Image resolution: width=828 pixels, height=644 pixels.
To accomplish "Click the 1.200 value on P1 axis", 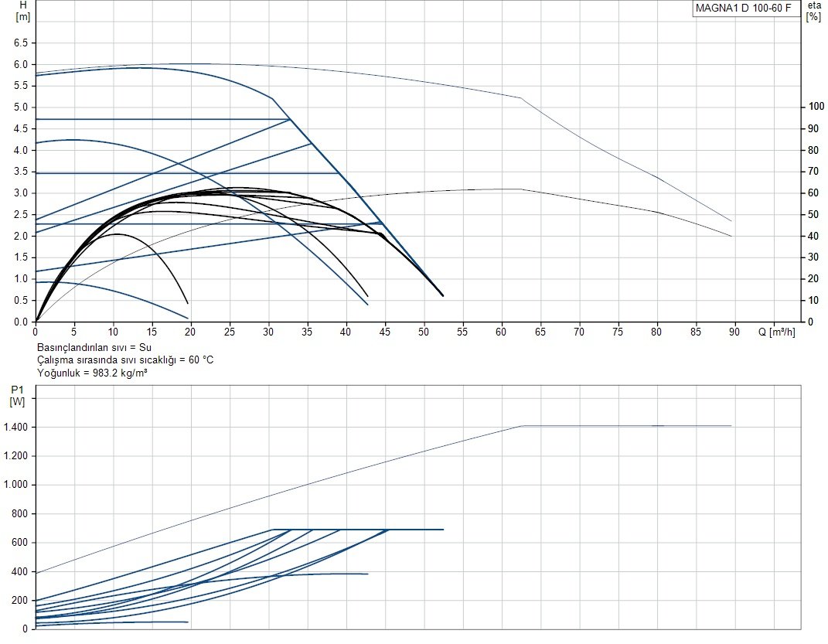I will tap(15, 456).
